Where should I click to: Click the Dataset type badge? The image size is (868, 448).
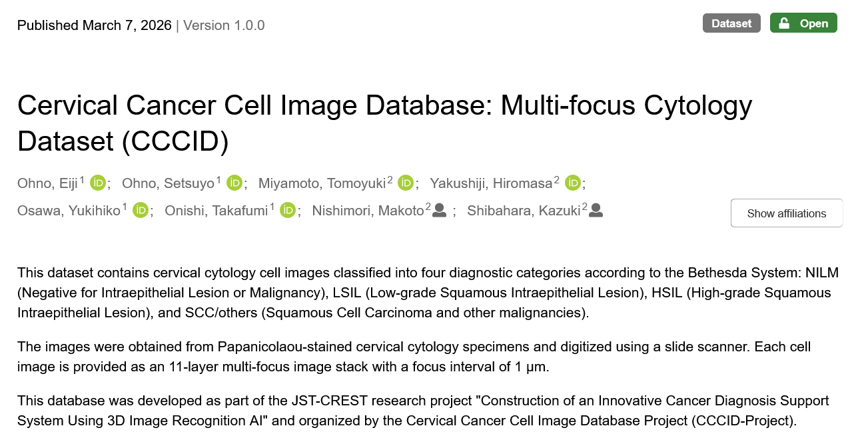coord(731,23)
